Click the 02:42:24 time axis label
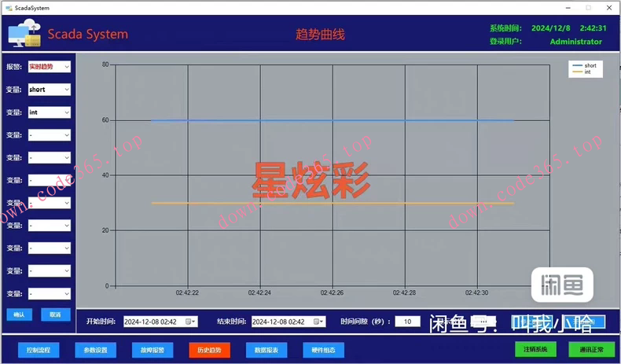The image size is (621, 364). click(x=259, y=292)
